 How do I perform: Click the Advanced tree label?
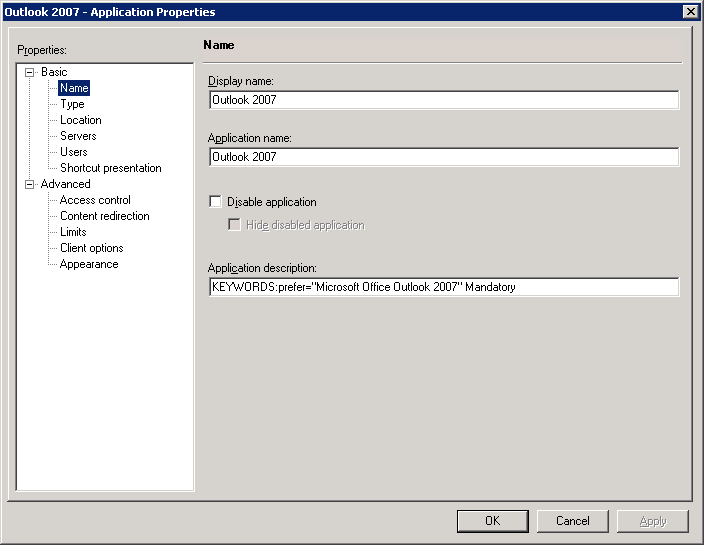tap(66, 184)
